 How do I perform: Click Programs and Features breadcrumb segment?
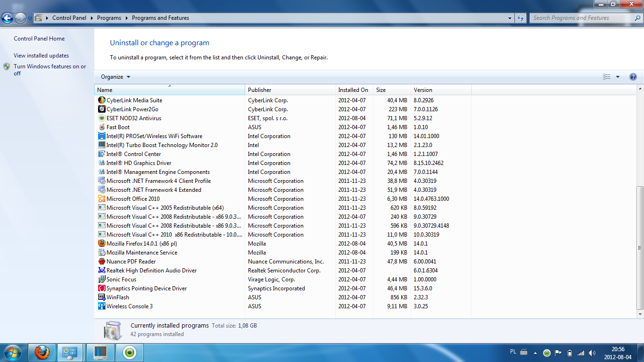pos(160,18)
